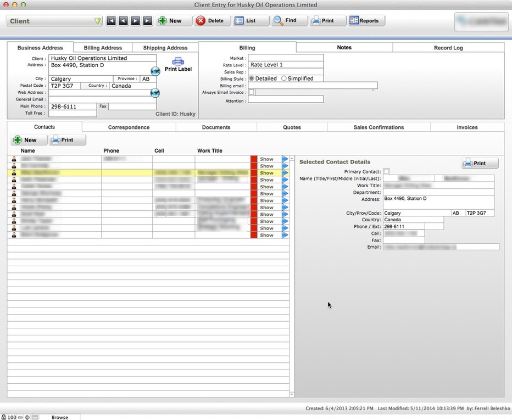Click the zoom level 100 in status bar
The width and height of the screenshot is (512, 420).
[x=12, y=417]
